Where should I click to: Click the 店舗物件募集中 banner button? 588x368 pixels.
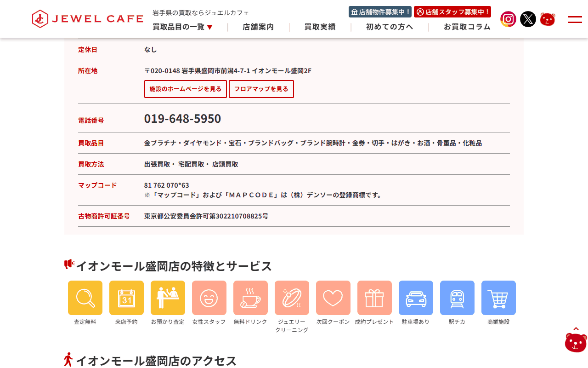pyautogui.click(x=380, y=11)
